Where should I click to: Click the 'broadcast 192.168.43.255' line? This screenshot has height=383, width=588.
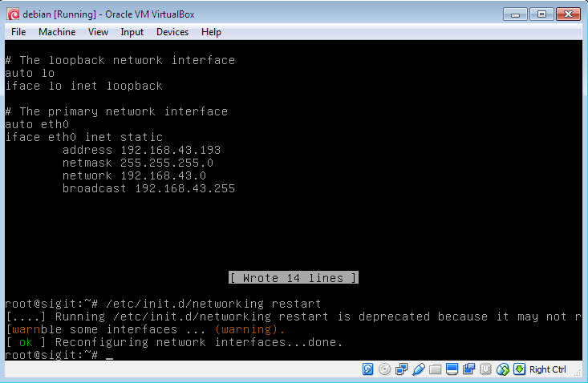(148, 188)
